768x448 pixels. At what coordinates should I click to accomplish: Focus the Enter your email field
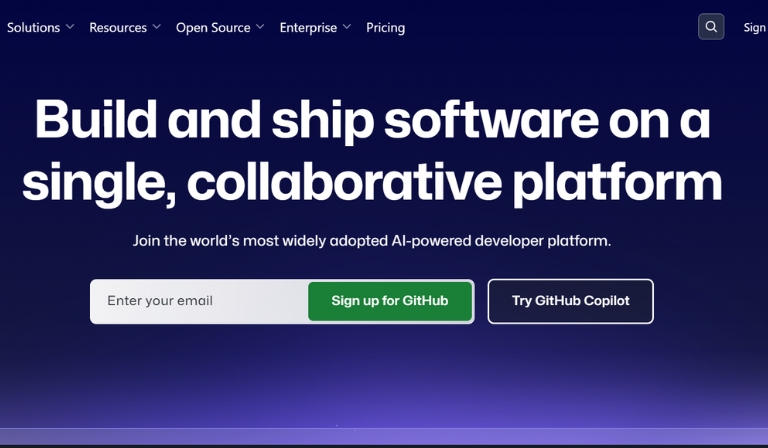point(199,301)
